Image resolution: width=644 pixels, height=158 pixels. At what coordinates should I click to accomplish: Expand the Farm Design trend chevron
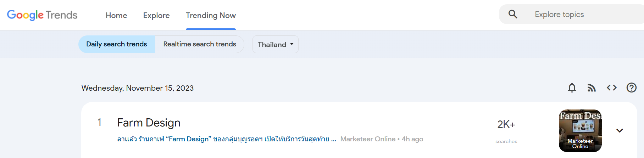pos(620,130)
